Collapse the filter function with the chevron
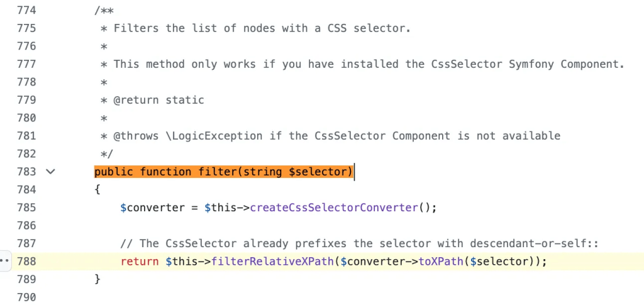The width and height of the screenshot is (644, 305). (x=51, y=172)
